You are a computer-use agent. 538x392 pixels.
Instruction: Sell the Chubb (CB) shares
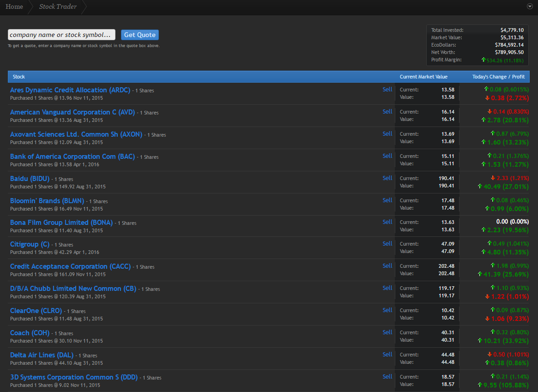[387, 288]
